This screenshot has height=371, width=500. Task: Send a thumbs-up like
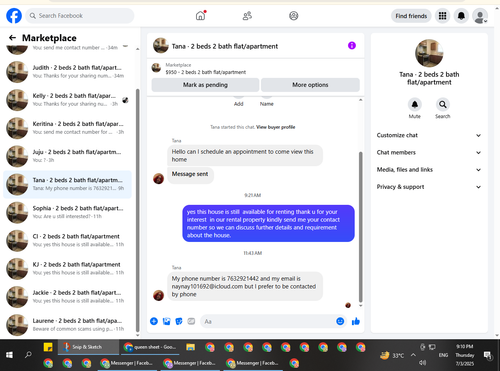[x=356, y=321]
